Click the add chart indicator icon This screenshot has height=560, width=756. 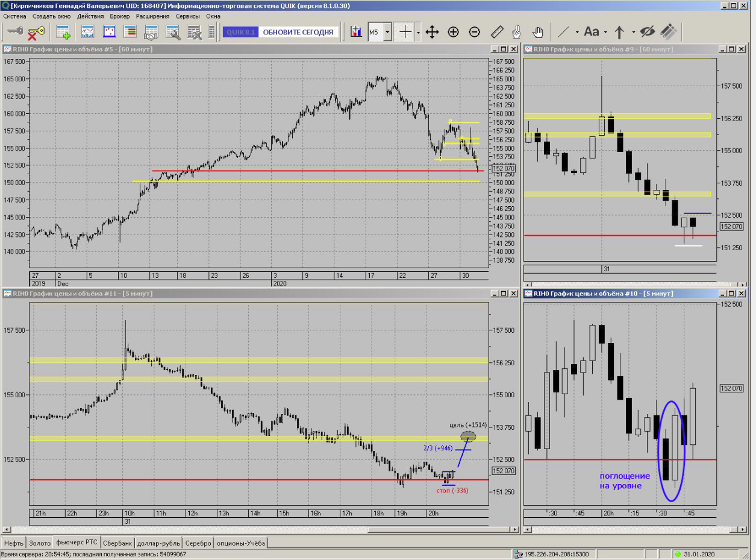click(355, 32)
